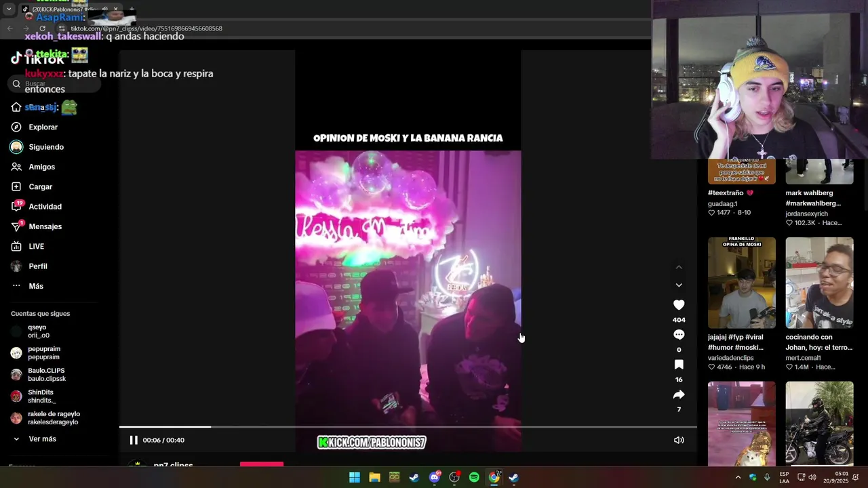Save video with the bookmark icon
Viewport: 868px width, 488px height.
coord(679,365)
